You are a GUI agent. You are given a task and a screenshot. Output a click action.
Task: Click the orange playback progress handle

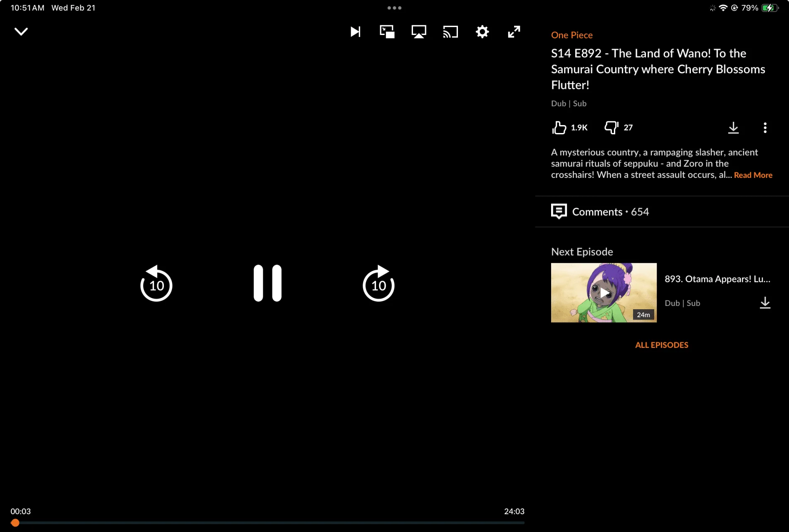point(15,523)
